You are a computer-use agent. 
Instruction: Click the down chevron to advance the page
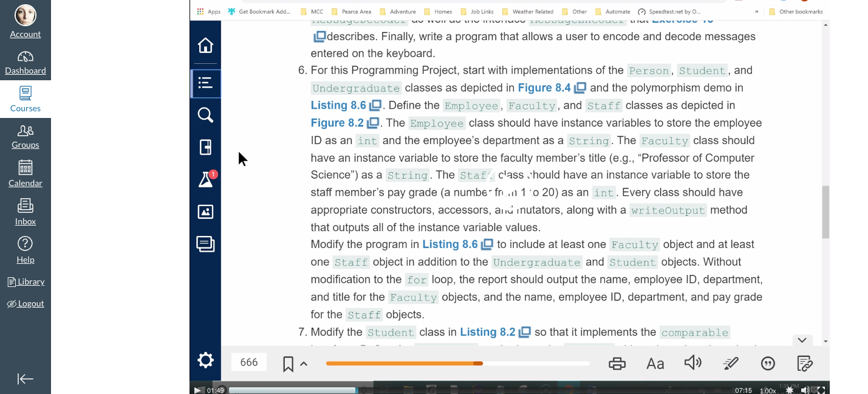[802, 340]
